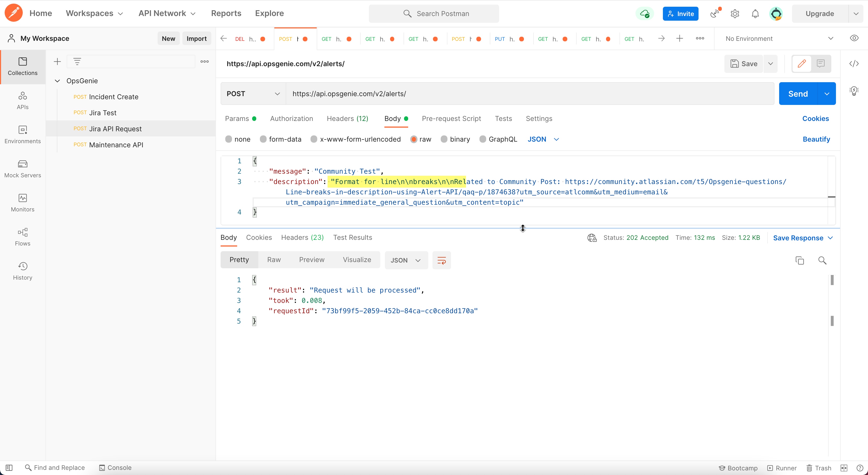Expand the Send button dropdown arrow
This screenshot has height=475, width=868.
pyautogui.click(x=827, y=93)
